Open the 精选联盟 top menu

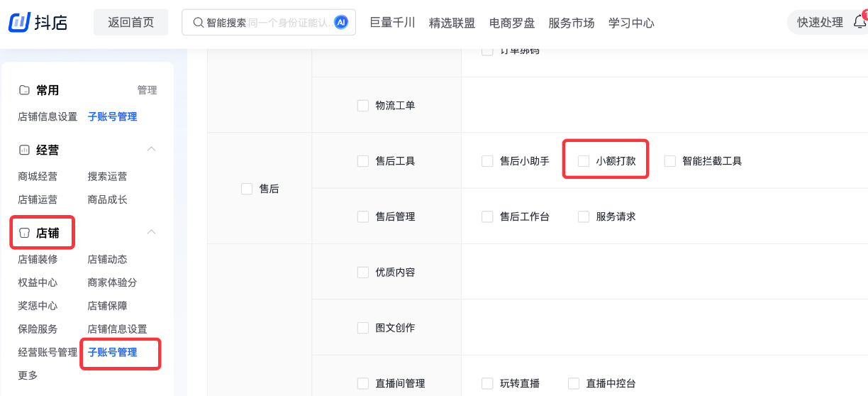pos(452,23)
